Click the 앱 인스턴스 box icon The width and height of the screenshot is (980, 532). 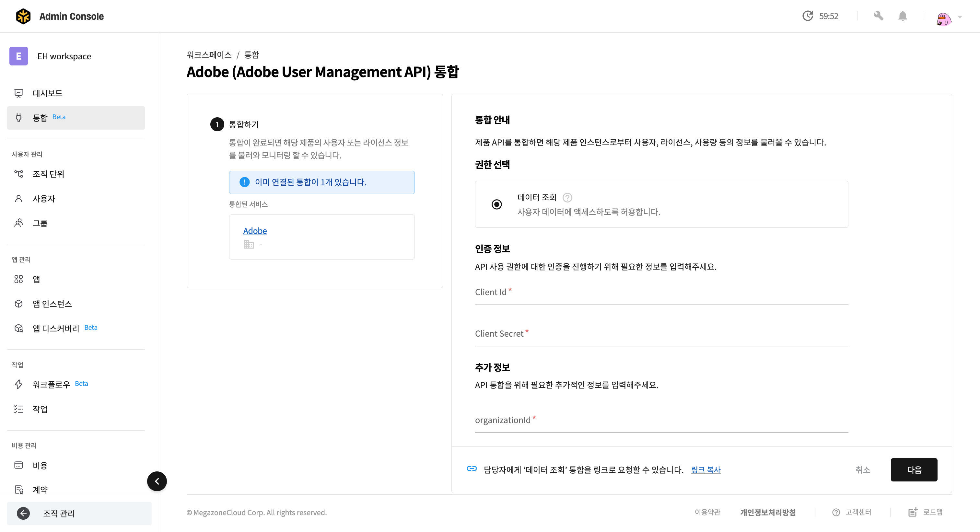[19, 304]
